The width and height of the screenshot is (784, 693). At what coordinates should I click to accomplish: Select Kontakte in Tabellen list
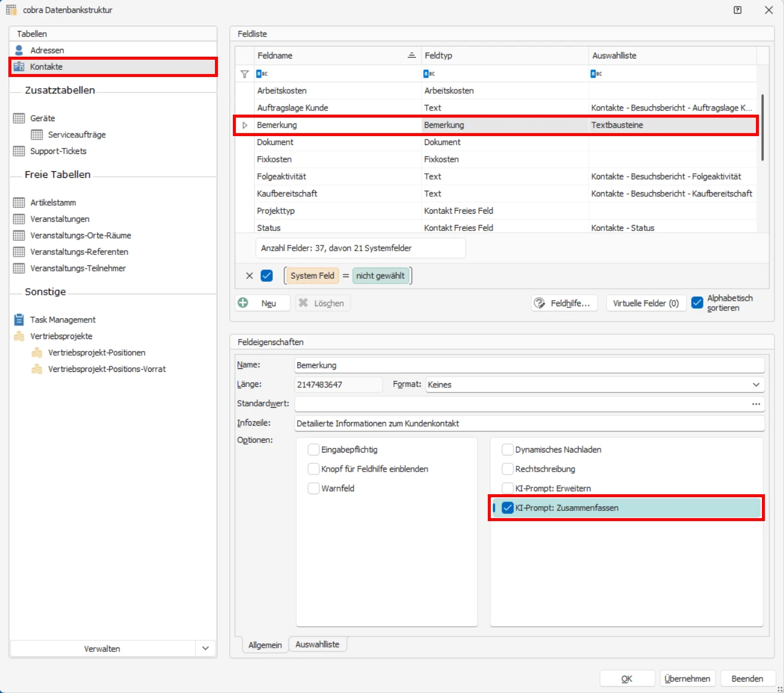click(113, 67)
